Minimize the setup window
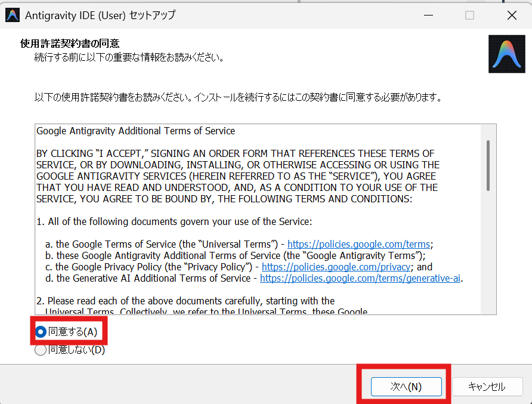Screen dimensions: 532x404 (x=428, y=16)
